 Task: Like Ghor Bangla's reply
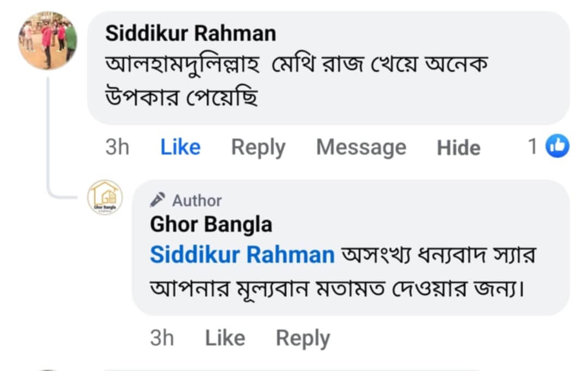(x=225, y=338)
